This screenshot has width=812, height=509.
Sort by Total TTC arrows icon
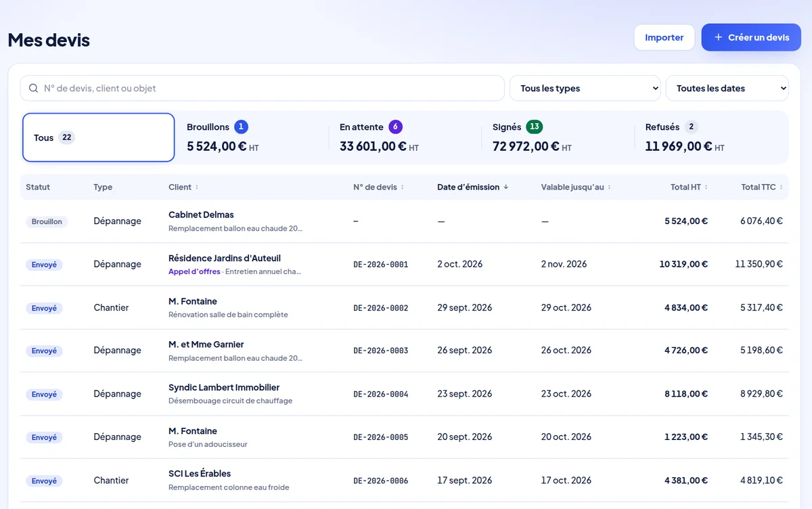[782, 187]
